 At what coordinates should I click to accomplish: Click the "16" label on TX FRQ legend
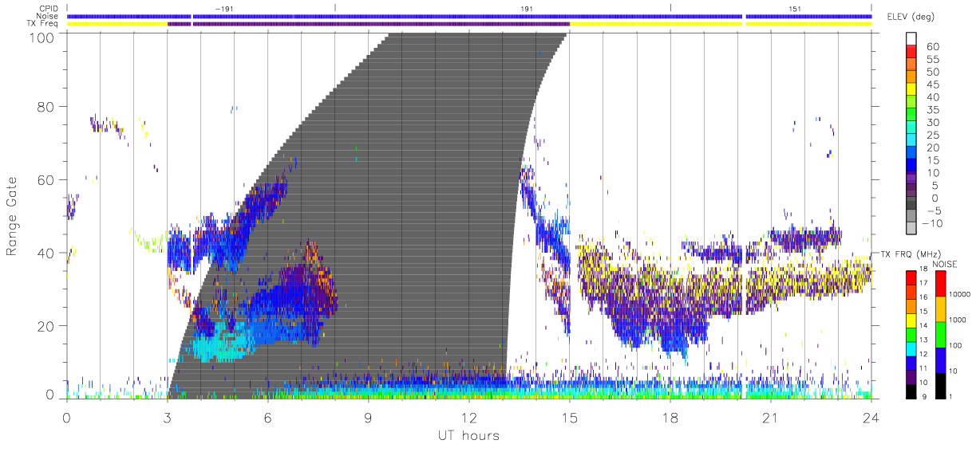(x=924, y=297)
